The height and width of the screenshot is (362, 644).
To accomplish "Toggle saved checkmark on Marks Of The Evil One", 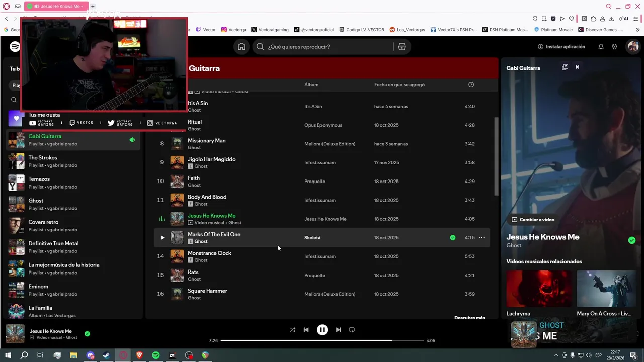I will pos(453,238).
